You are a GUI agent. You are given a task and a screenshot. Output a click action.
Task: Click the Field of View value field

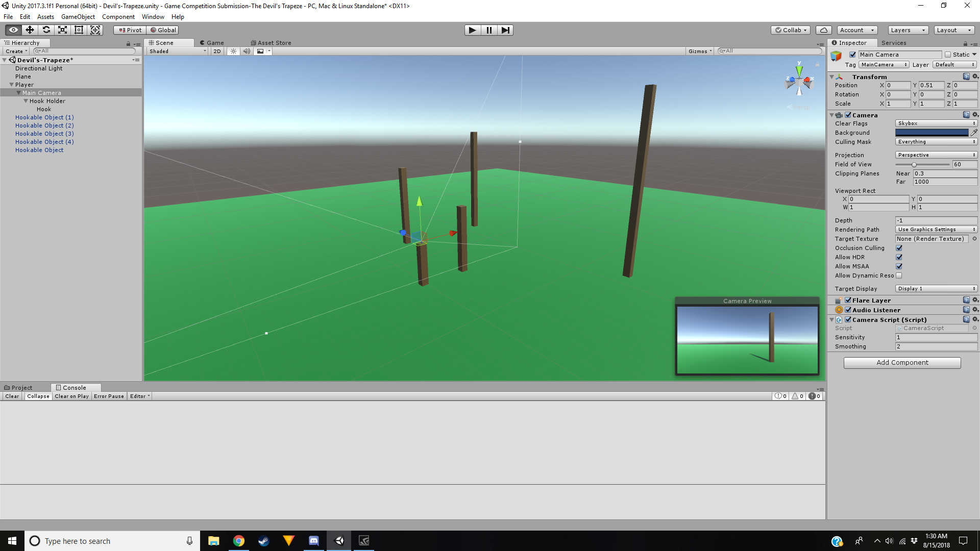pyautogui.click(x=964, y=164)
